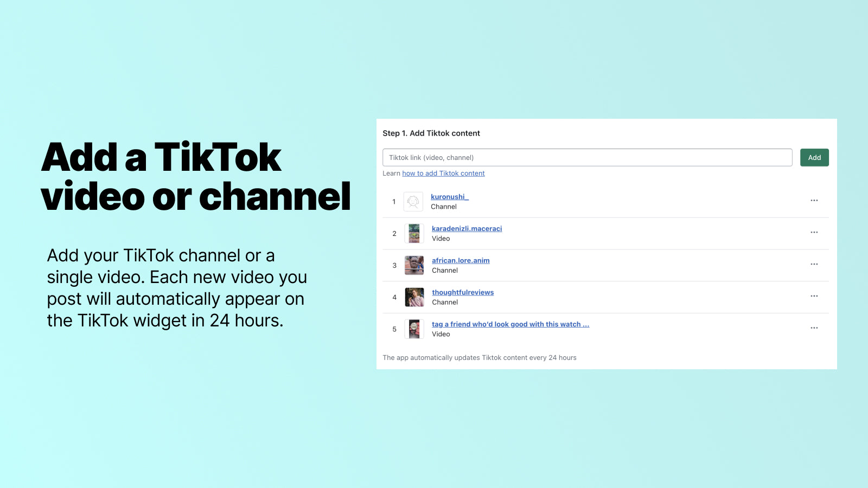Open the 'how to add Tiktok content' link
The image size is (868, 488).
pos(443,174)
